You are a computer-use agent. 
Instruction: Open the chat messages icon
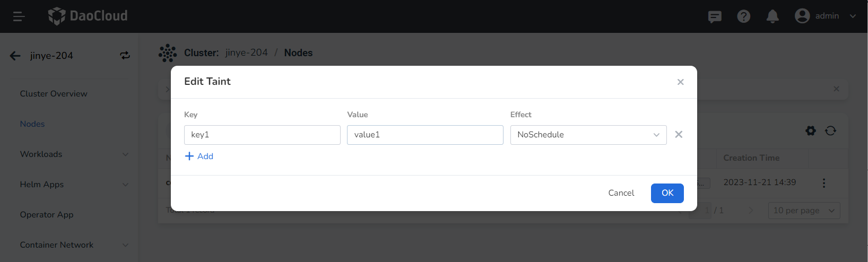[715, 16]
